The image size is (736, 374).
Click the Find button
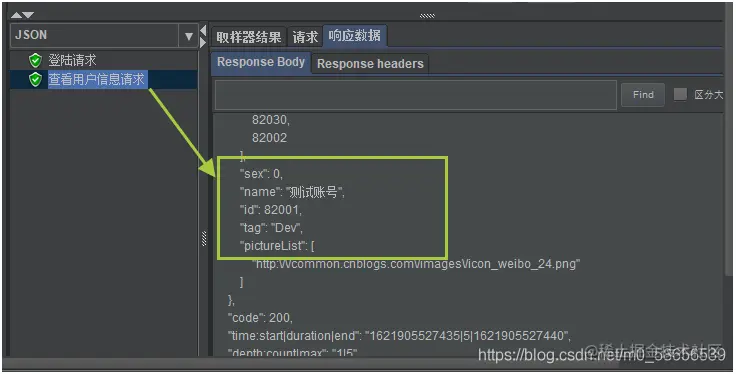(643, 95)
